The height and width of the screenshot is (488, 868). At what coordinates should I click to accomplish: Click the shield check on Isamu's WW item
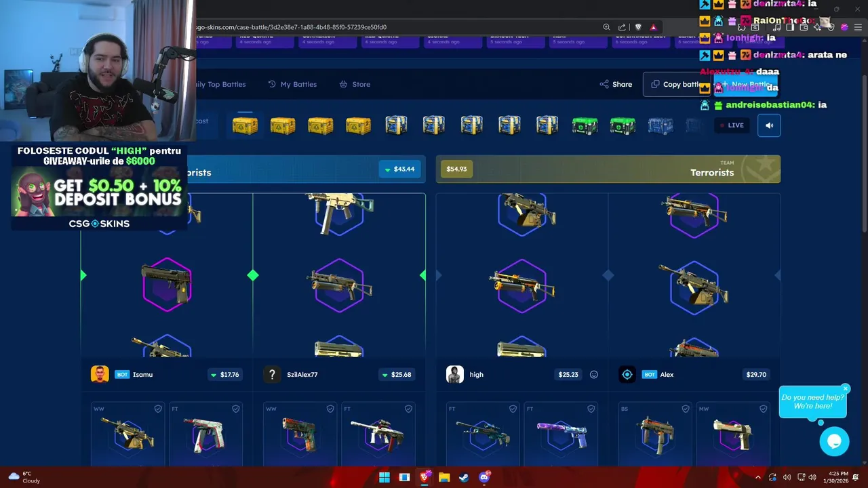[x=158, y=409]
